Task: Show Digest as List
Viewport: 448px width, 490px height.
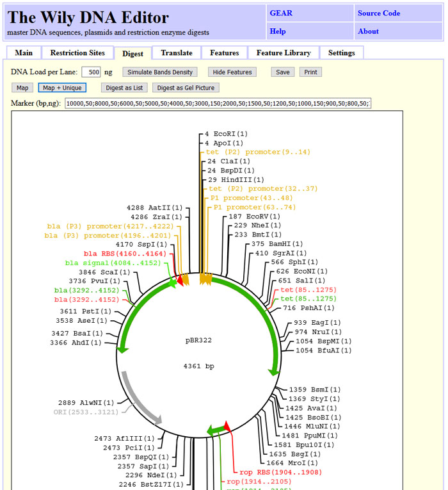Action: pos(124,88)
